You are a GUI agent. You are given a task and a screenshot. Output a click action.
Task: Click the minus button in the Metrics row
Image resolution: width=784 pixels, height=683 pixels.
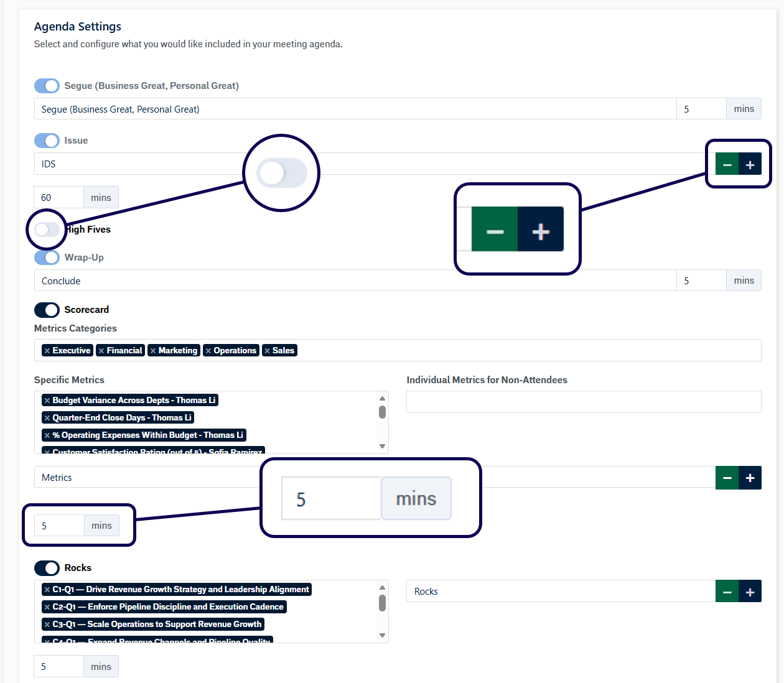[x=727, y=478]
